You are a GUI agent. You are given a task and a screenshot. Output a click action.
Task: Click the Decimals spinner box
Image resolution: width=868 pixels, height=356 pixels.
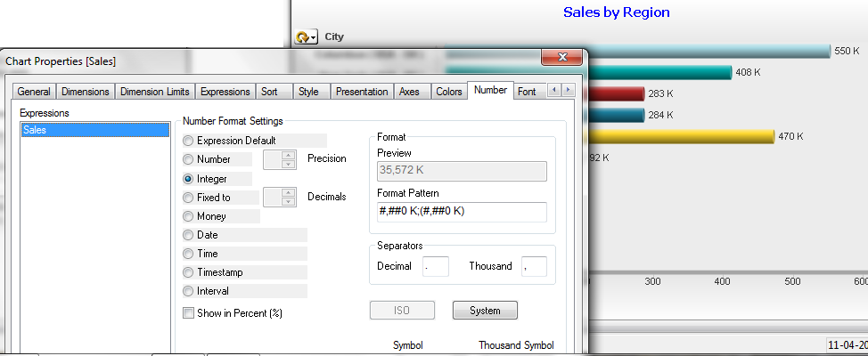click(280, 198)
